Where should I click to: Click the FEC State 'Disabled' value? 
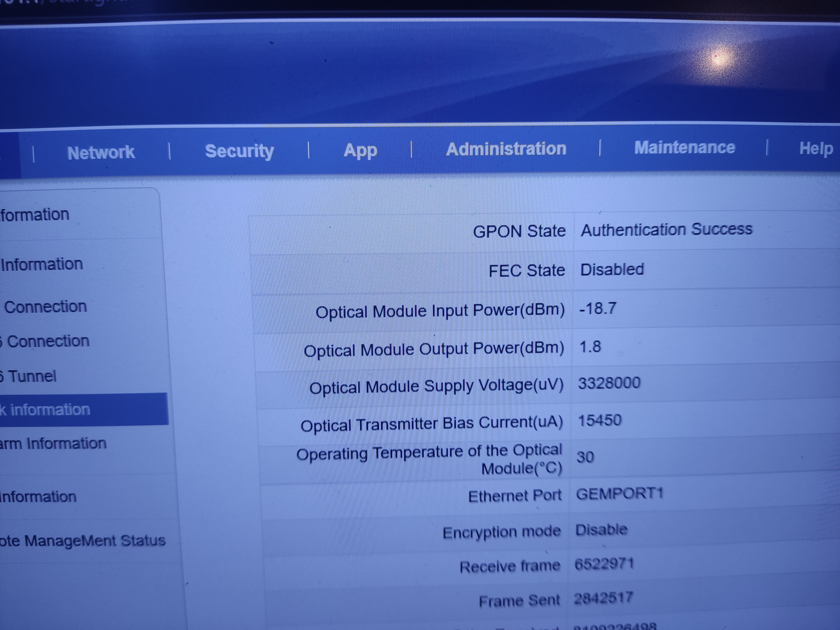[x=612, y=270]
